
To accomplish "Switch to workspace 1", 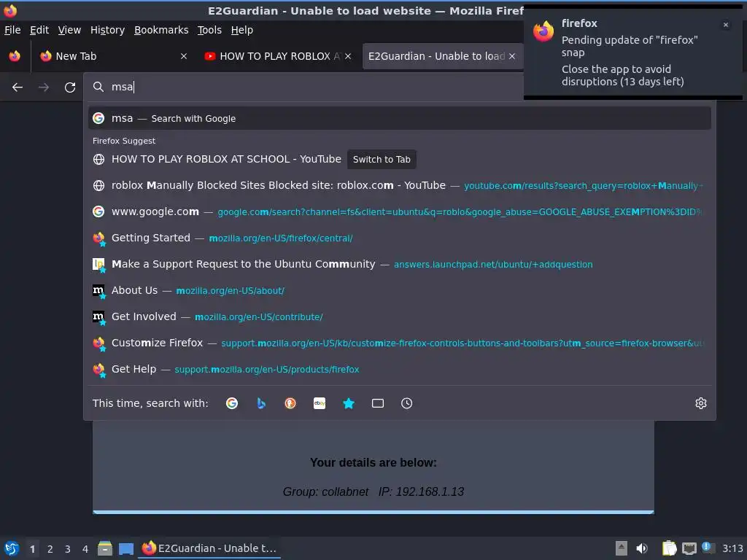I will pyautogui.click(x=32, y=549).
